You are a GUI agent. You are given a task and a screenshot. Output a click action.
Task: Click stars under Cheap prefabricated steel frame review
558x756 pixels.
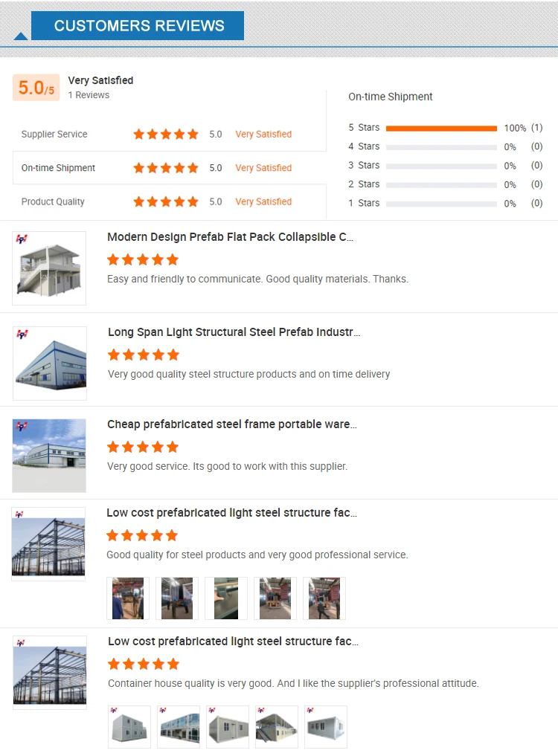point(143,447)
